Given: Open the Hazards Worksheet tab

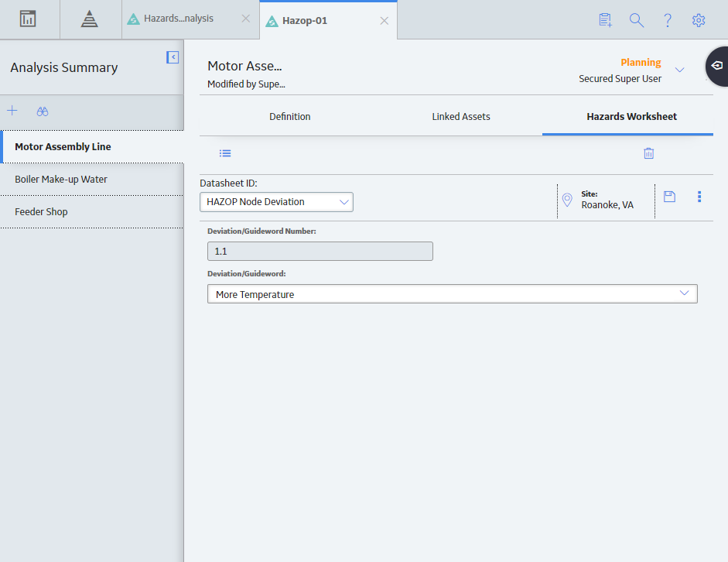Looking at the screenshot, I should click(x=631, y=117).
